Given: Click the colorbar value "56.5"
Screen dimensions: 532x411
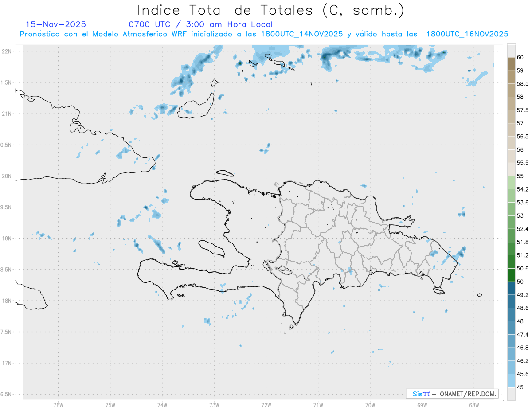Looking at the screenshot, I should pyautogui.click(x=523, y=137).
